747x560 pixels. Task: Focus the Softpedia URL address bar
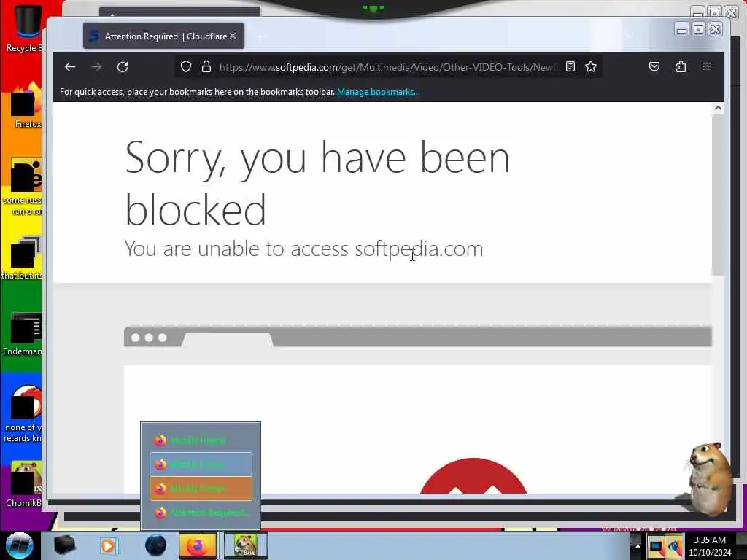[x=388, y=67]
